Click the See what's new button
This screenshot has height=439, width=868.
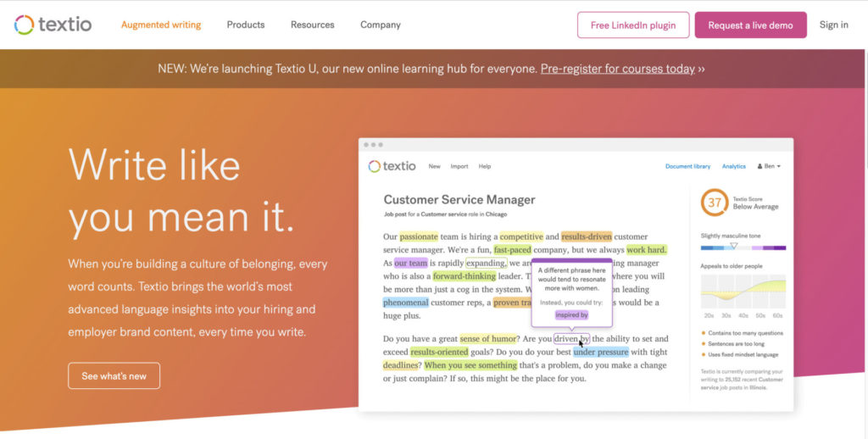(114, 376)
